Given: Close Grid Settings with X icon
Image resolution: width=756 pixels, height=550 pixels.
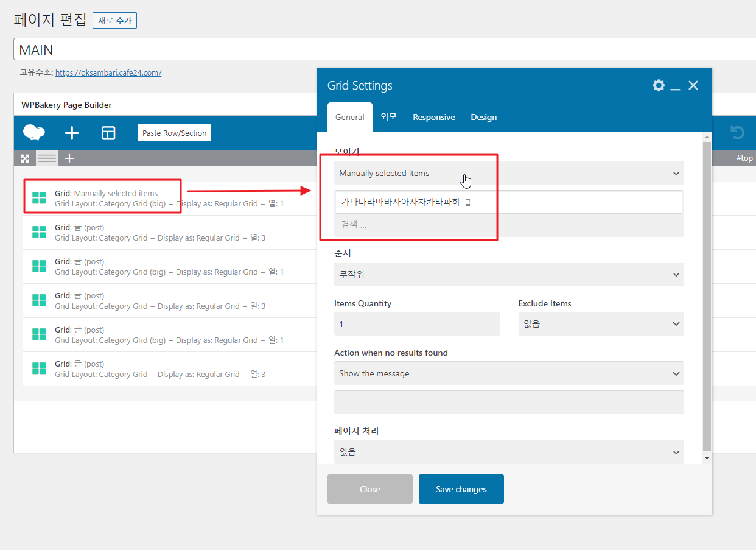Looking at the screenshot, I should pos(693,85).
